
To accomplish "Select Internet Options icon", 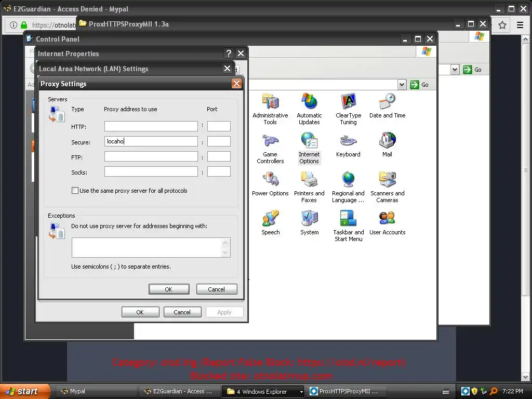I will (x=309, y=148).
